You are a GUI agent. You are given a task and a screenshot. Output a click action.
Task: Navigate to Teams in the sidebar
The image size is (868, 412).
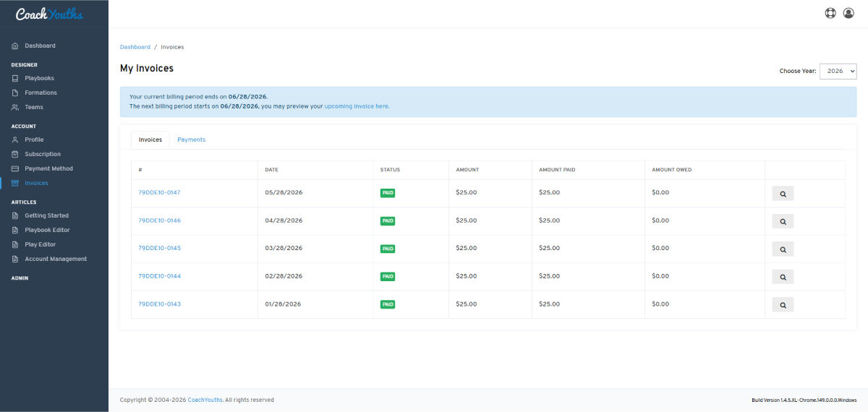tap(34, 107)
